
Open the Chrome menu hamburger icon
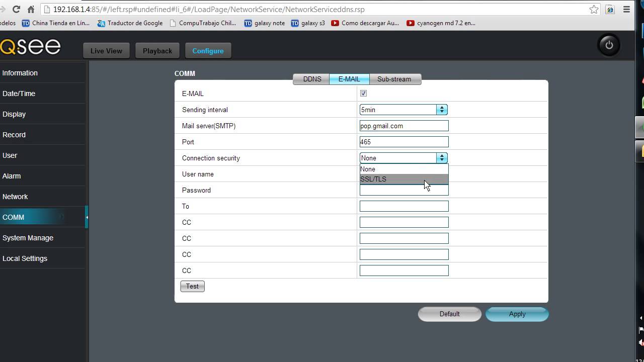(626, 9)
